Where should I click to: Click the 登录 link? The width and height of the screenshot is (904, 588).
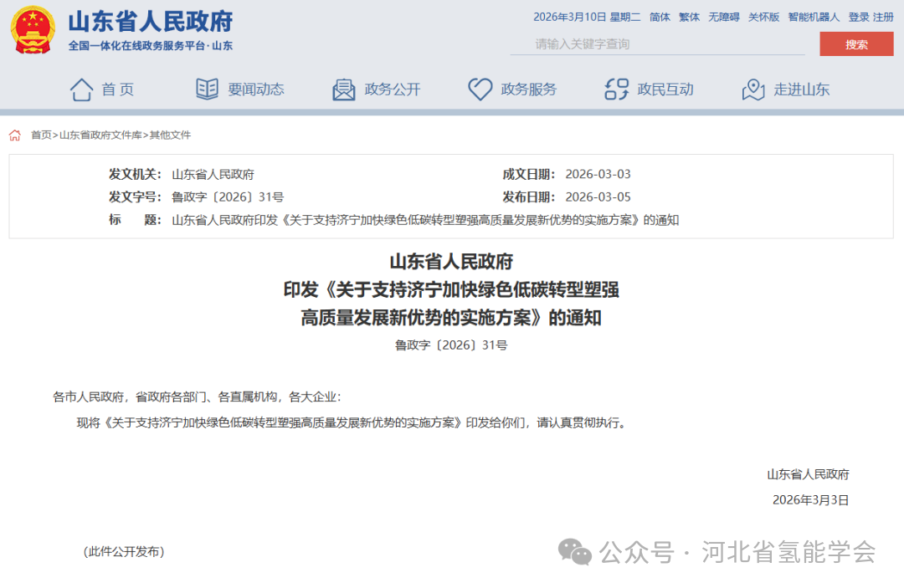859,17
